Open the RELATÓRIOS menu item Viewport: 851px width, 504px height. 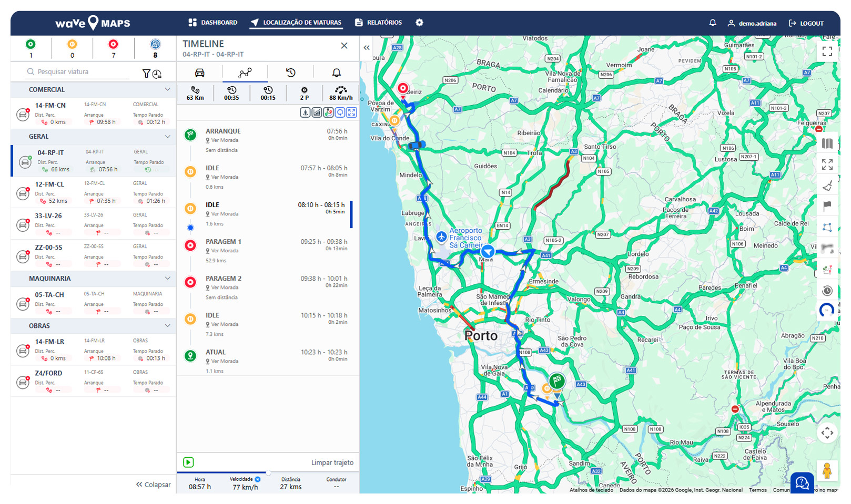coord(378,23)
